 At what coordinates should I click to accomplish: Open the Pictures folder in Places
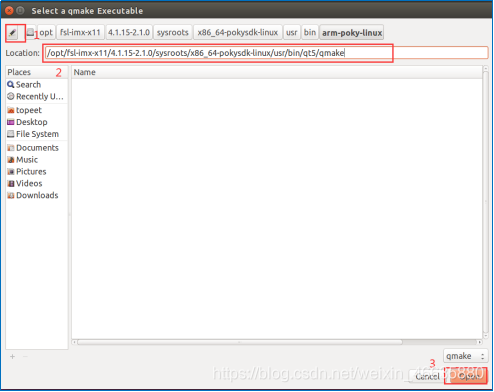[37, 172]
